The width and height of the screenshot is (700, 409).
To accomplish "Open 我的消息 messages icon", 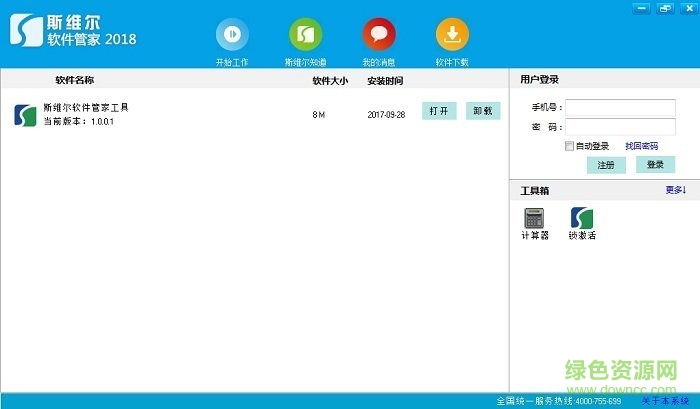I will 379,34.
